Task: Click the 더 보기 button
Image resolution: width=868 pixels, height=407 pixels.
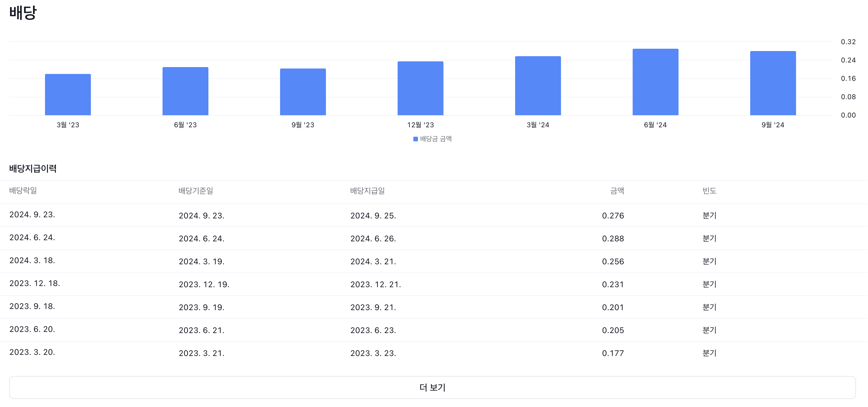Action: [432, 388]
